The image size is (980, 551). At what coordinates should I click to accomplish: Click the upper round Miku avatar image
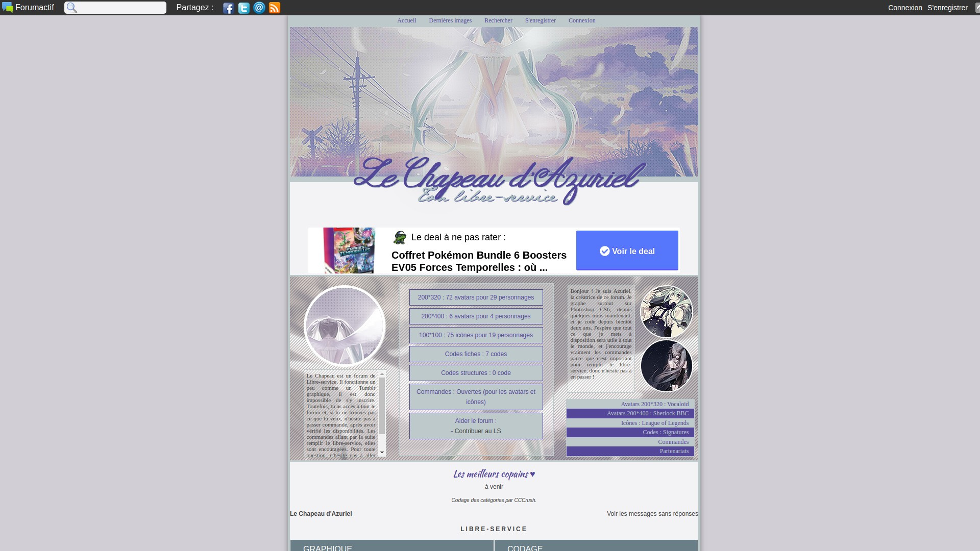tap(666, 312)
